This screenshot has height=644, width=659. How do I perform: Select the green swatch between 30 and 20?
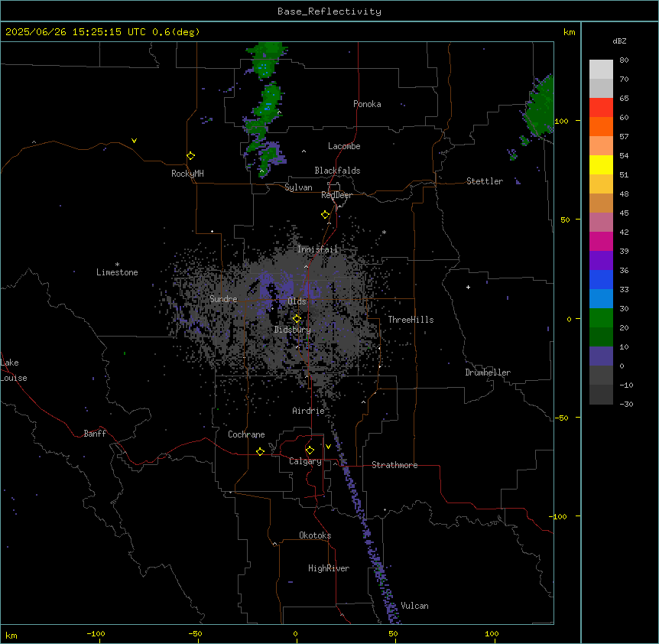click(x=601, y=318)
